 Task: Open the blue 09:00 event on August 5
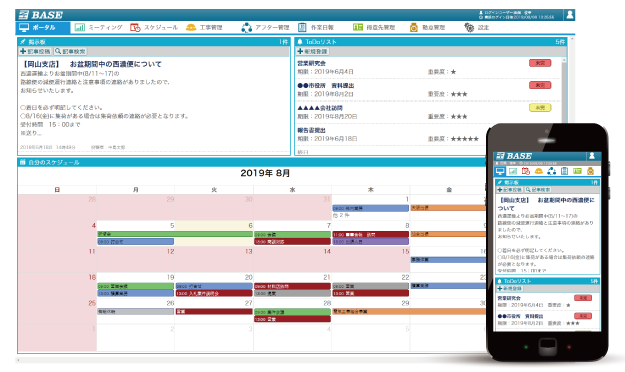(x=136, y=242)
